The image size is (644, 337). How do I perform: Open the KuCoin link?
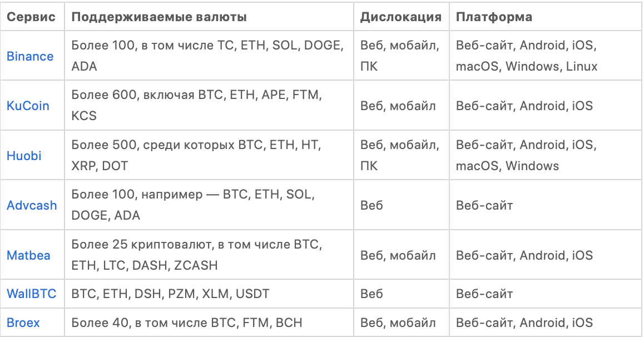pyautogui.click(x=28, y=106)
